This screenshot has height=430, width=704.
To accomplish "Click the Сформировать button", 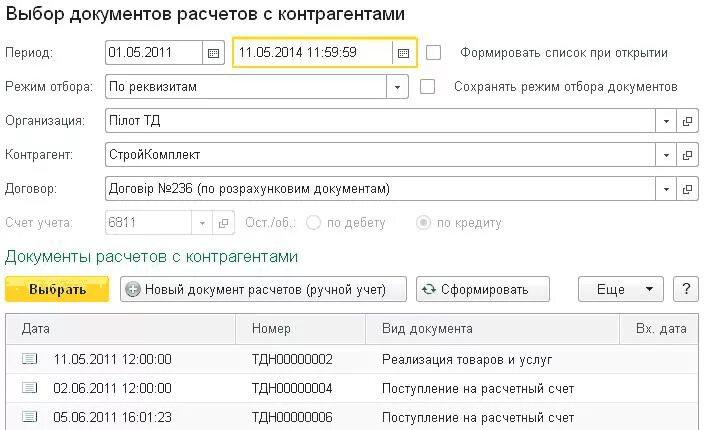I will point(483,289).
